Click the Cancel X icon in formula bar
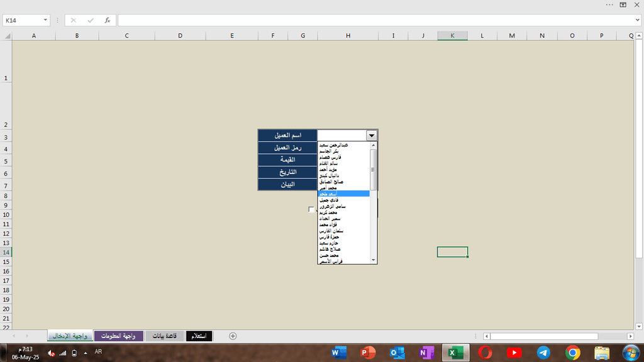The image size is (644, 362). pyautogui.click(x=73, y=20)
